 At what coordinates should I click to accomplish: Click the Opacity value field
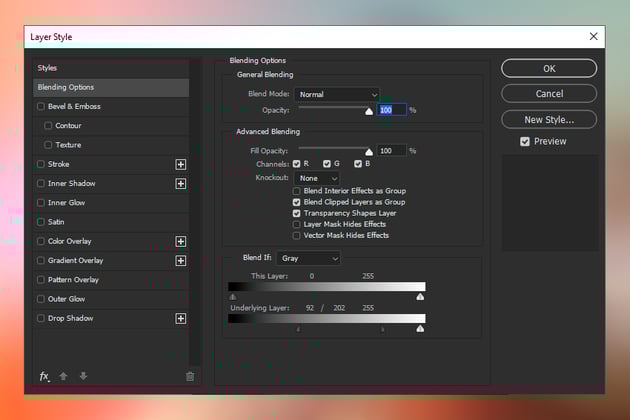tap(391, 110)
